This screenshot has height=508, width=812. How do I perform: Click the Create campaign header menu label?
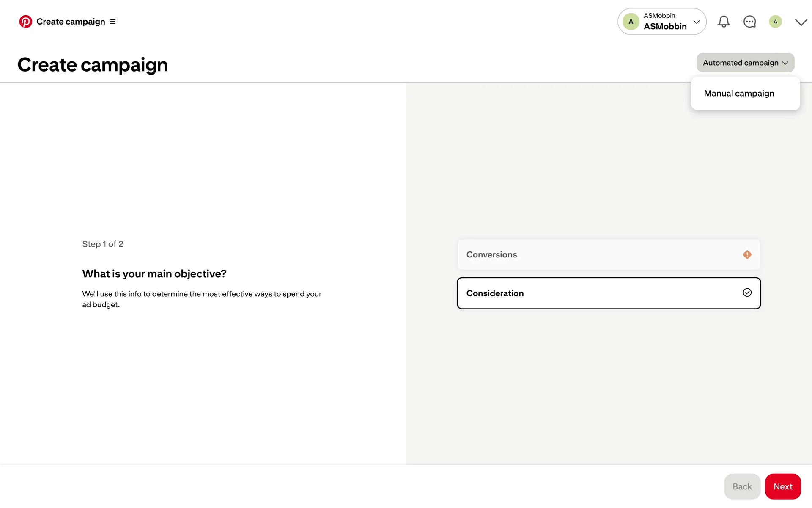point(71,22)
